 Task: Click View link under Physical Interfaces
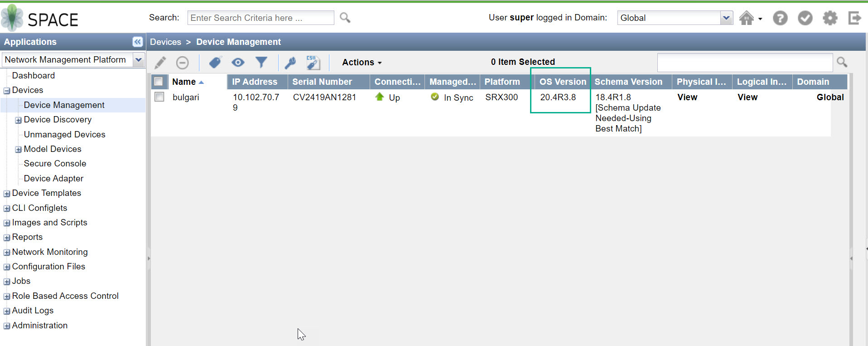687,97
